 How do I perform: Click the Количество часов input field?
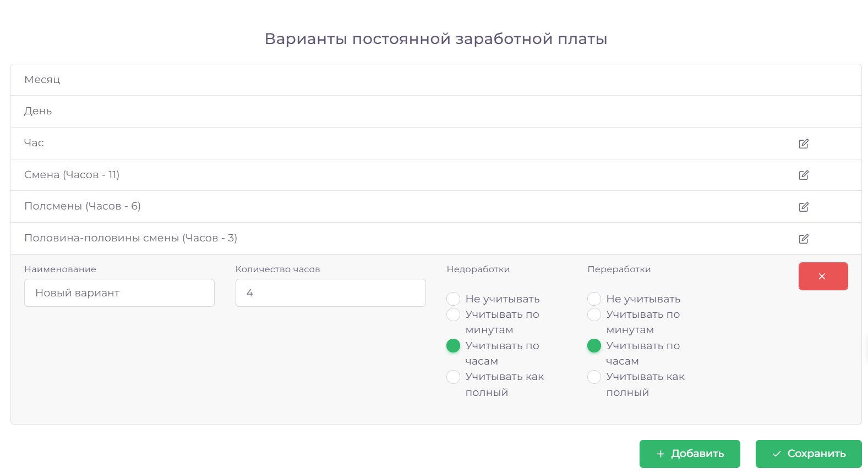pos(331,293)
